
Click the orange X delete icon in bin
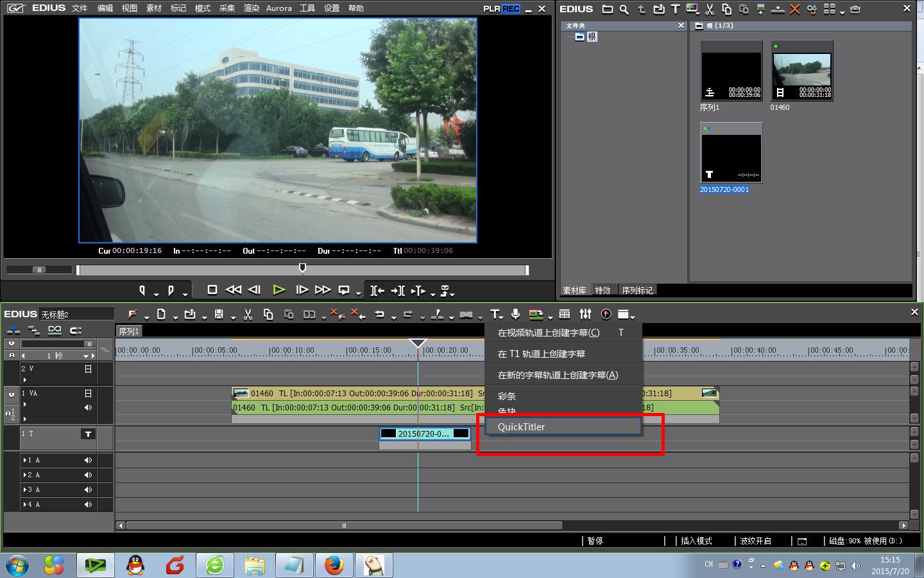[794, 9]
